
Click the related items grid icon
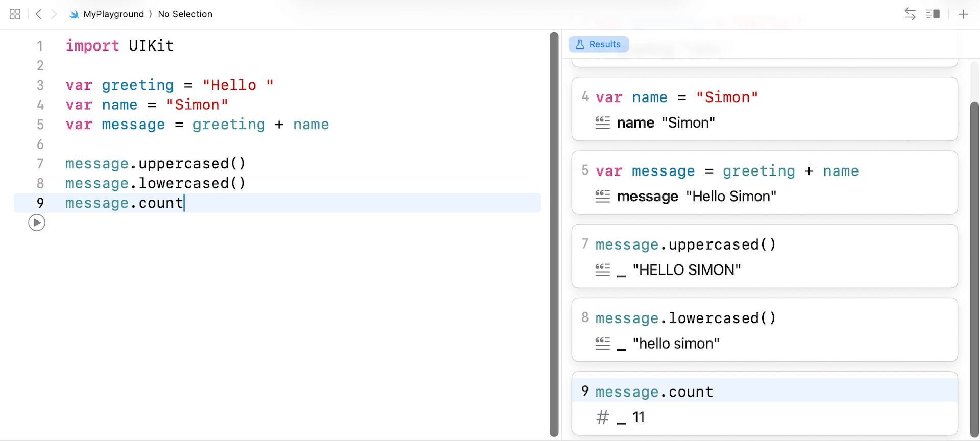click(x=15, y=14)
